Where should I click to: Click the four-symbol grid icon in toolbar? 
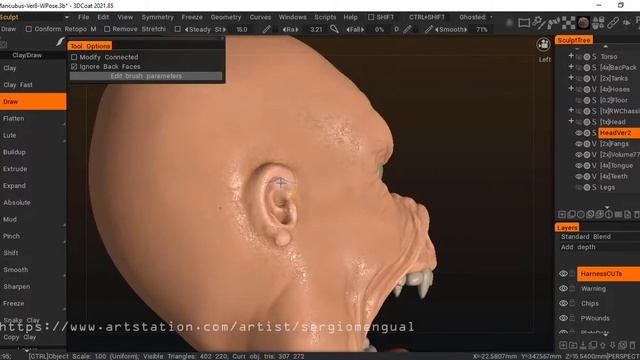coord(598,23)
